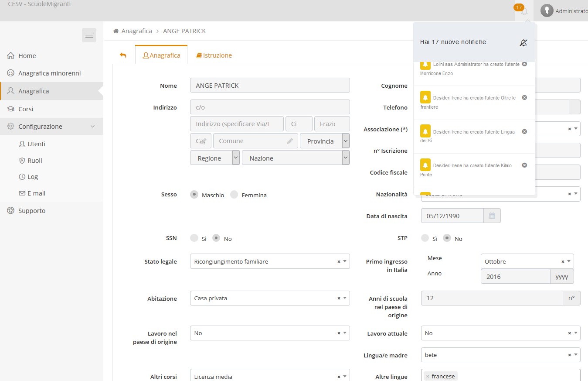Clear the Lavoro nel paese di origine value
588x381 pixels.
click(339, 333)
